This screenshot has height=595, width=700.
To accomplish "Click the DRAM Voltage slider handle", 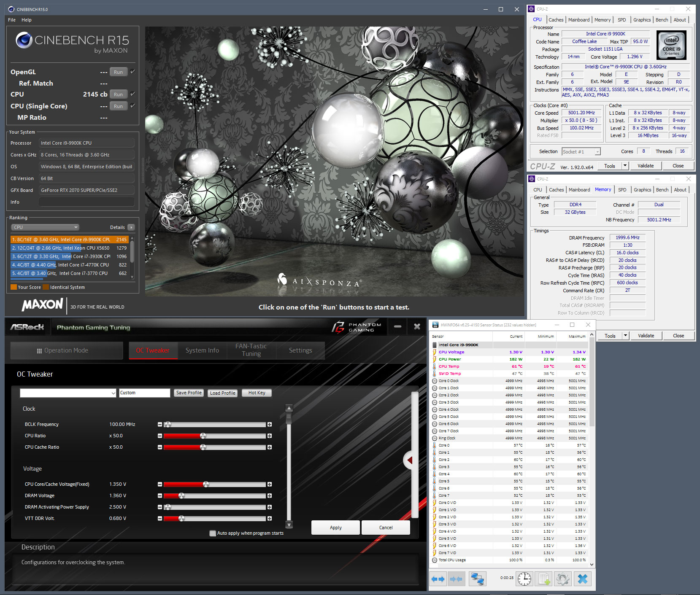I will [181, 495].
